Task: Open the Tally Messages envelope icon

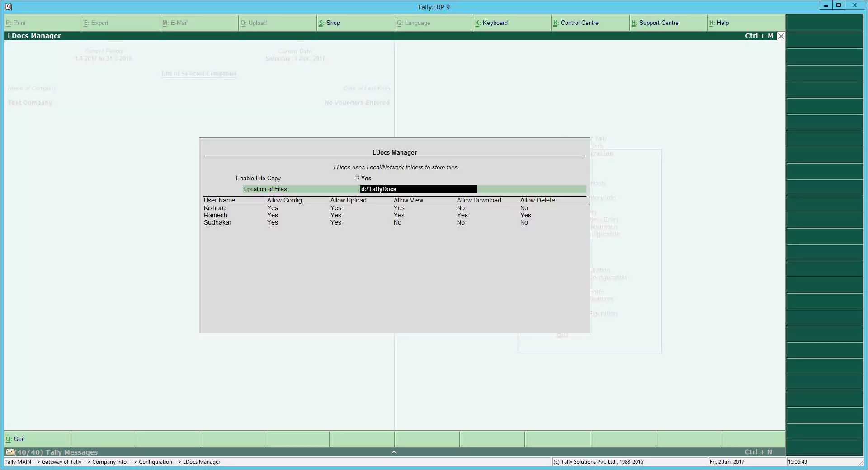Action: 9,452
